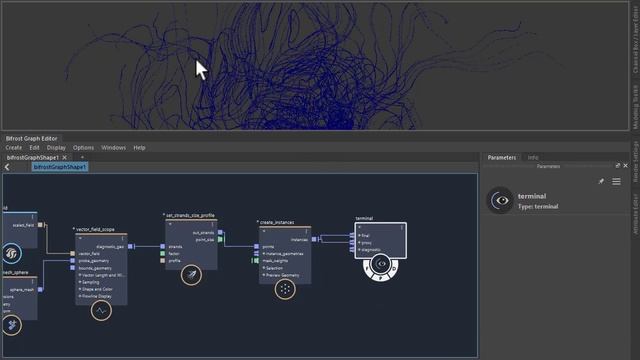640x360 pixels.
Task: Click the diagnostic_geo output port on vector_field_scope
Action: [x=130, y=247]
